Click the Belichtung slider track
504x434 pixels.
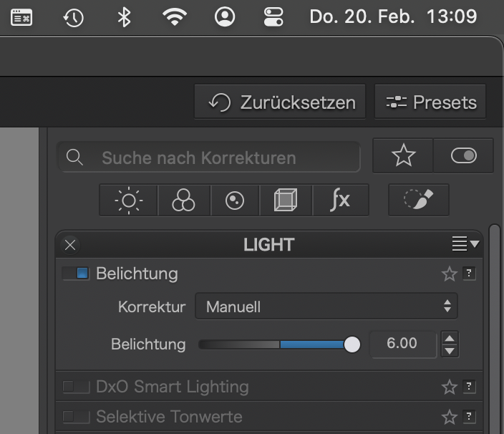279,344
